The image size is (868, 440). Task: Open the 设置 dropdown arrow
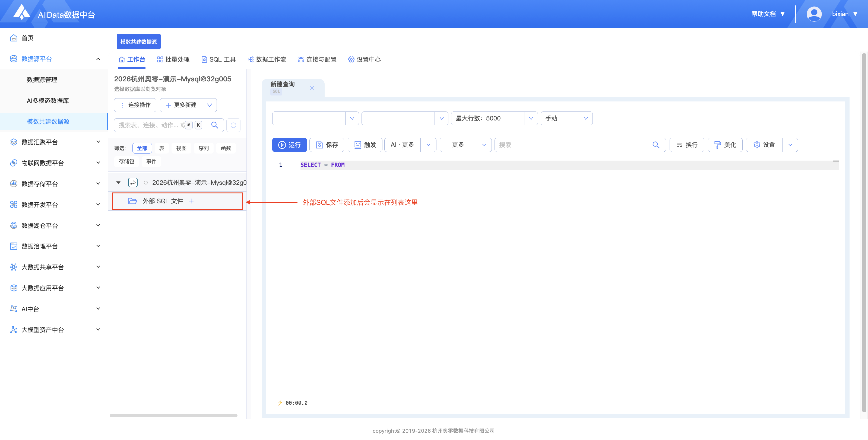(x=790, y=145)
